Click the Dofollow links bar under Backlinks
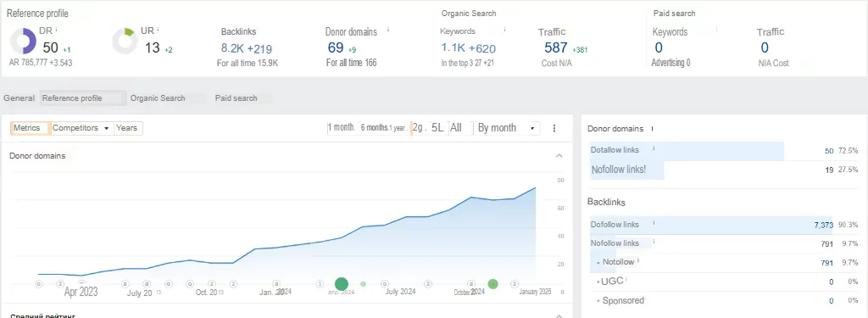The image size is (868, 318). coord(711,225)
